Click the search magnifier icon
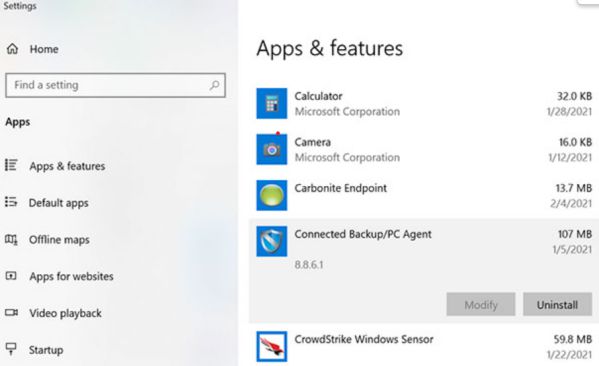This screenshot has width=599, height=366. point(215,85)
